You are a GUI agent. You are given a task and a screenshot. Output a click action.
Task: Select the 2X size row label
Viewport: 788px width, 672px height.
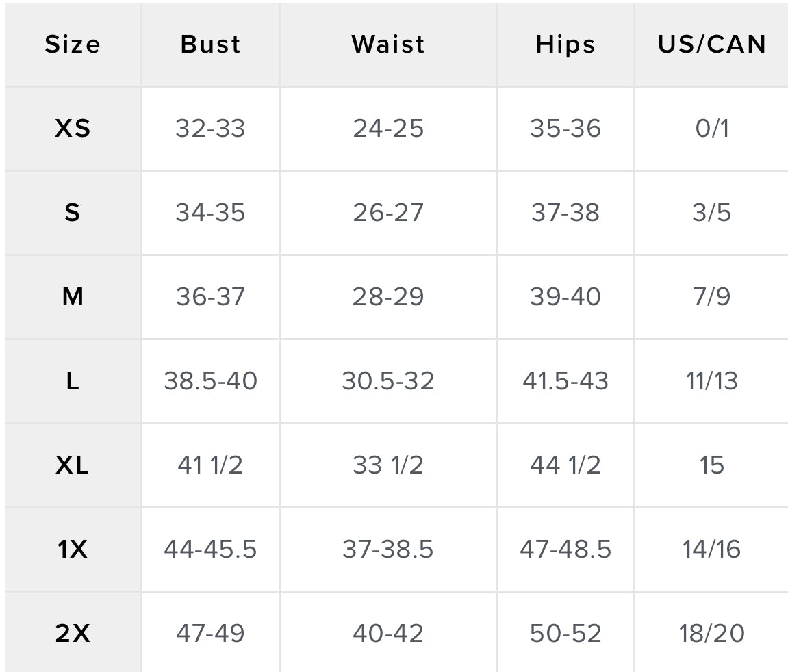pos(73,634)
